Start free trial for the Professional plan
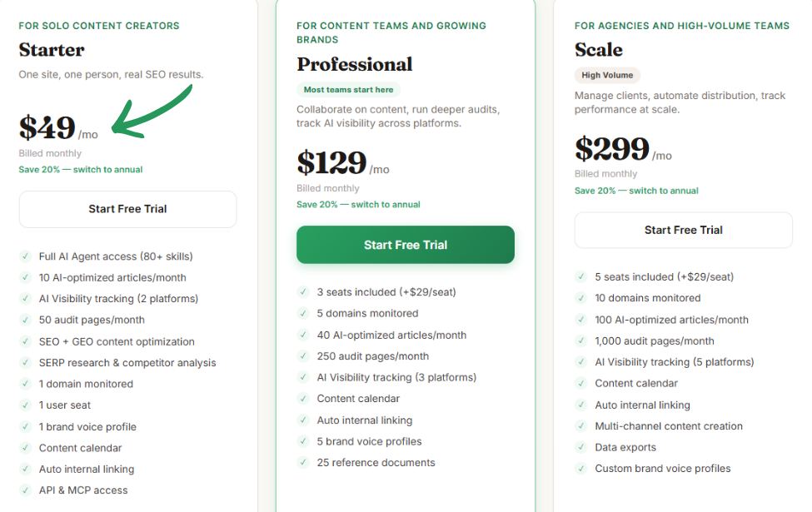This screenshot has width=812, height=512. coord(405,245)
